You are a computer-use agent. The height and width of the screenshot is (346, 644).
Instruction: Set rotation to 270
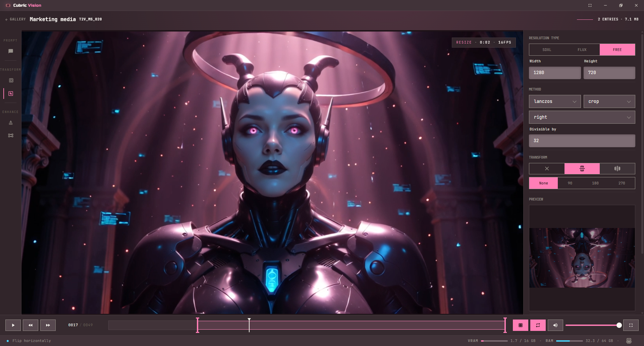622,183
